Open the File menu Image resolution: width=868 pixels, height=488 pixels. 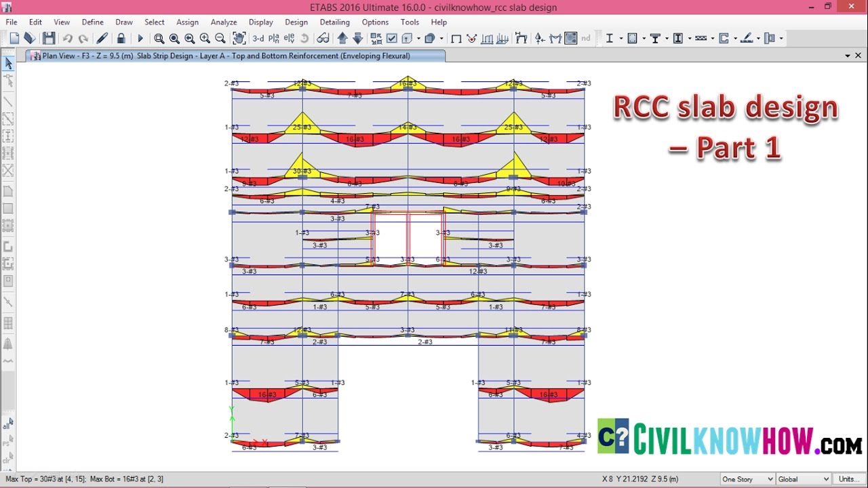point(12,22)
